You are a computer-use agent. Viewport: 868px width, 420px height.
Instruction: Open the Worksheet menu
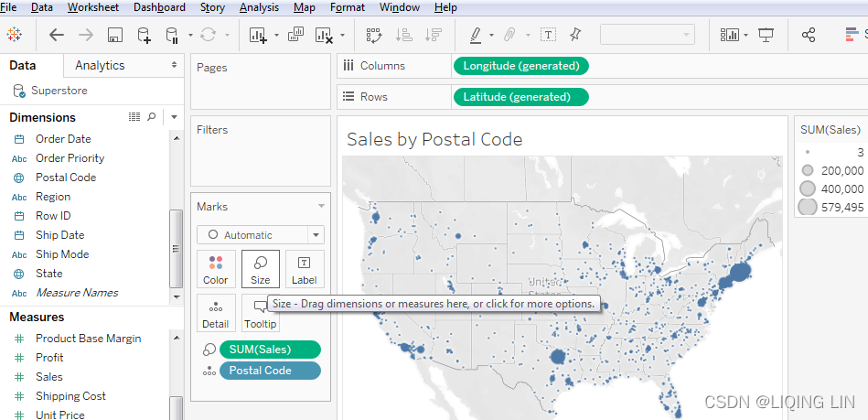(x=93, y=7)
